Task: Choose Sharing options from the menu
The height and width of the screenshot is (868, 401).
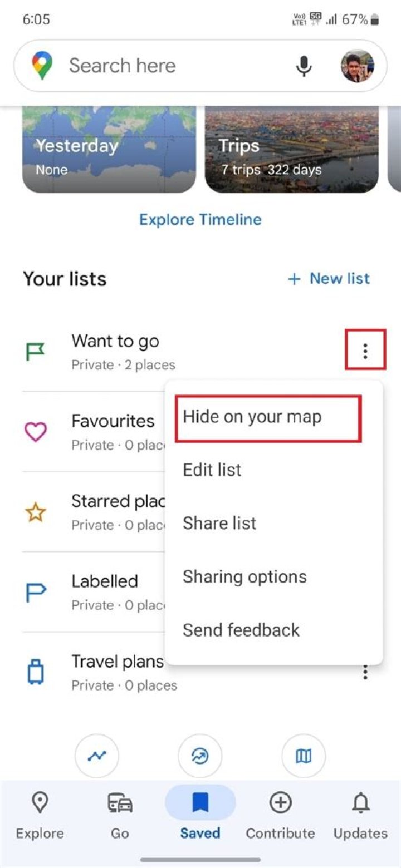Action: pos(244,576)
